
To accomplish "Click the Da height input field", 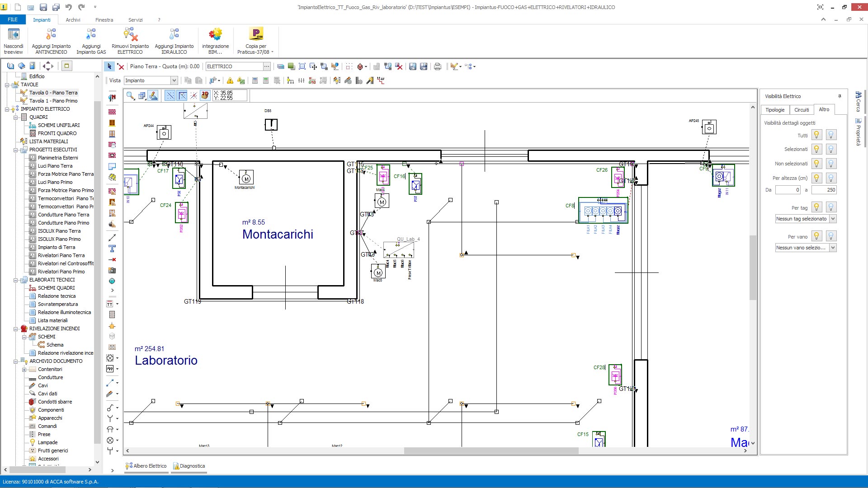I will tap(788, 190).
